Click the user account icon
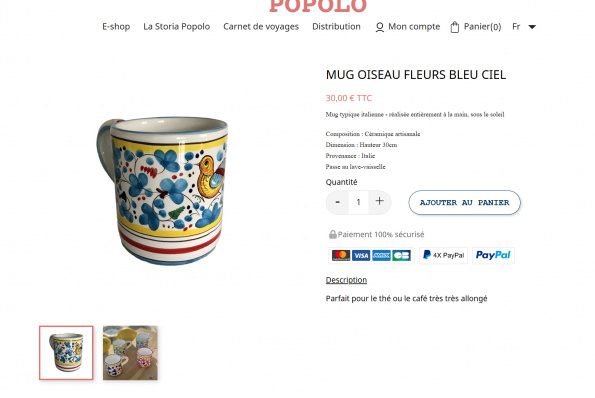The height and width of the screenshot is (398, 595). pyautogui.click(x=379, y=27)
